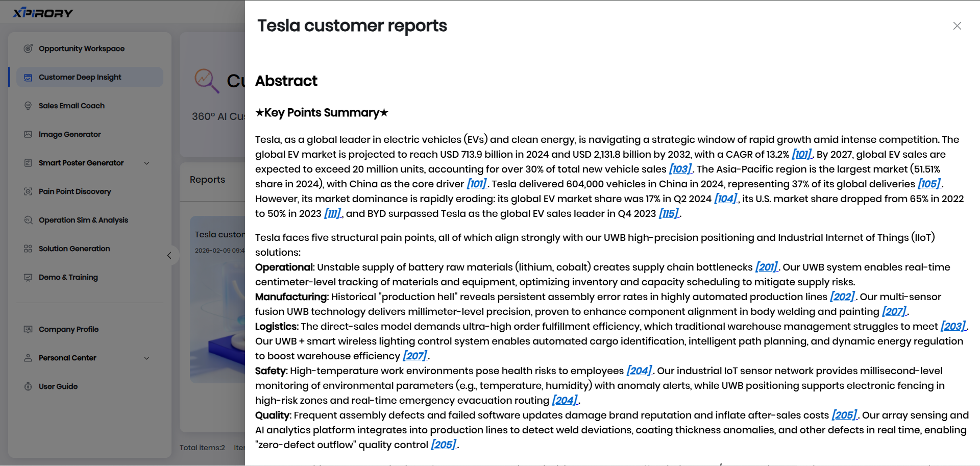Image resolution: width=980 pixels, height=466 pixels.
Task: Collapse the left sidebar with arrow
Action: coord(169,255)
